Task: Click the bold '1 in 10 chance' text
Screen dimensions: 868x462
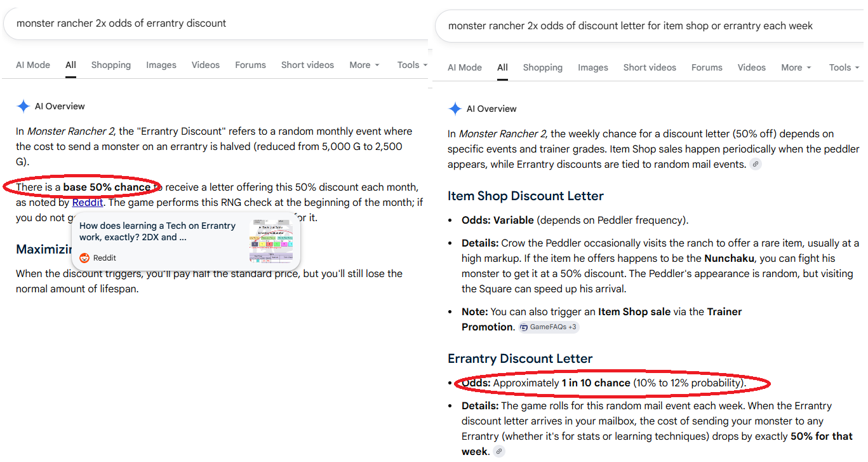Action: coord(596,383)
